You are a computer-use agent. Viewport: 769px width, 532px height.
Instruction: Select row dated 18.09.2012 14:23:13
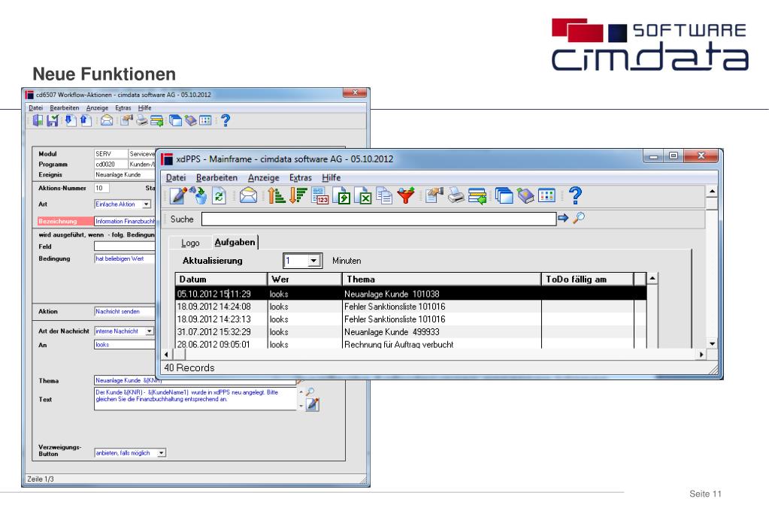tap(411, 319)
